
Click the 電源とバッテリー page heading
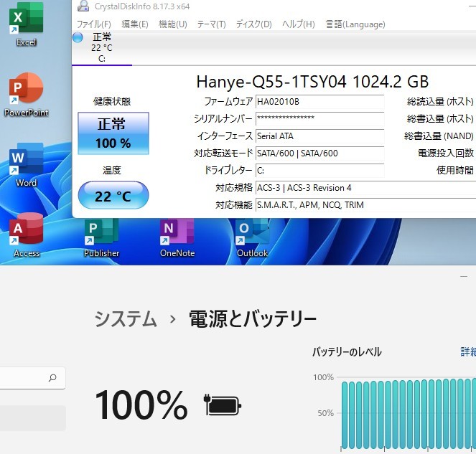253,319
